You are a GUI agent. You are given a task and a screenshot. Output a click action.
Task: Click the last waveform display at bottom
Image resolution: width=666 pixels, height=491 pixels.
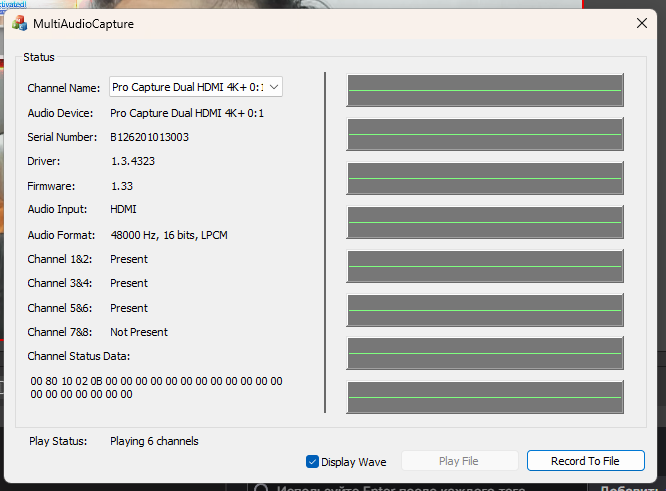485,397
